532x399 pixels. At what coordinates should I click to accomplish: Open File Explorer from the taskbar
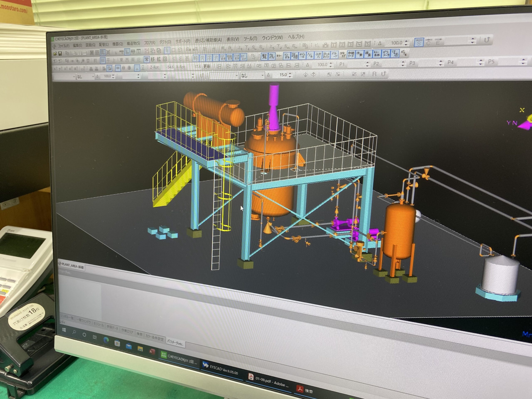[x=140, y=349]
